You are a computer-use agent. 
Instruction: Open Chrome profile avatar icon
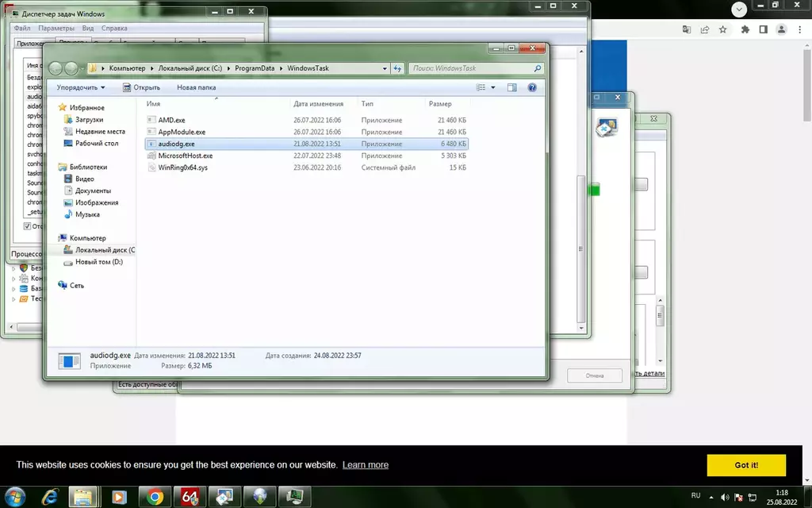pyautogui.click(x=781, y=29)
